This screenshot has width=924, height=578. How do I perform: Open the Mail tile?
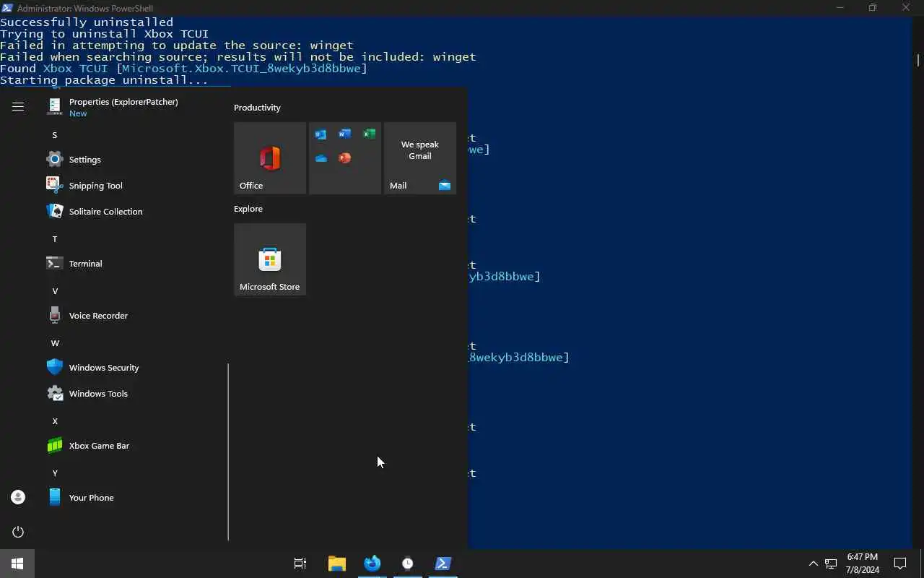coord(420,158)
